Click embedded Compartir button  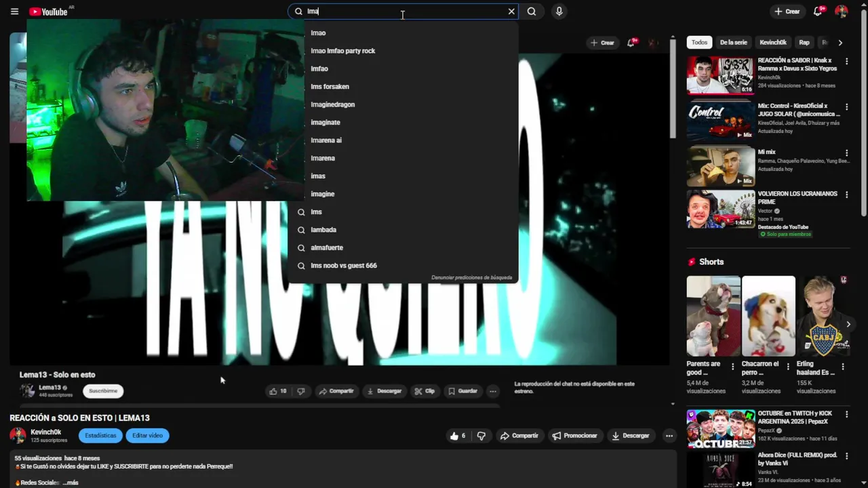pyautogui.click(x=336, y=391)
